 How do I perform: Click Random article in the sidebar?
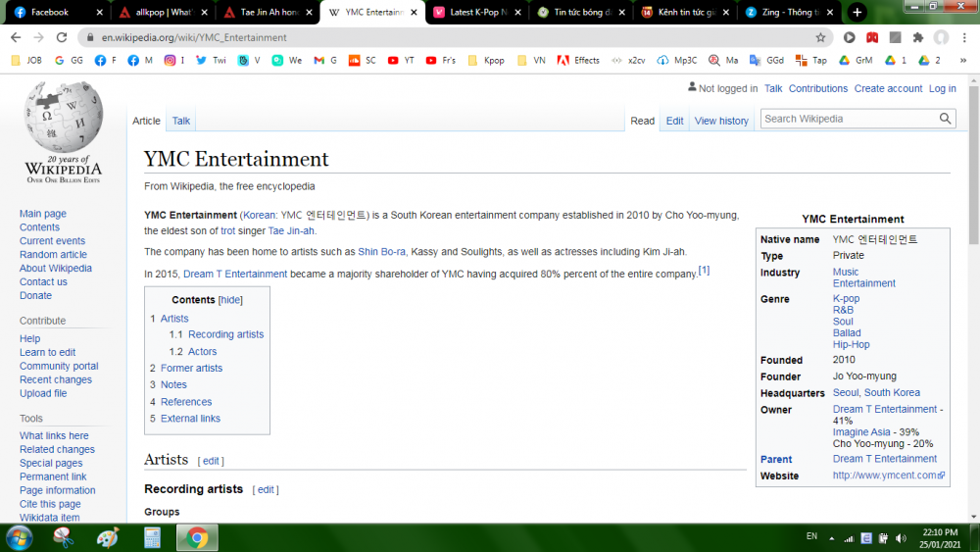[53, 255]
